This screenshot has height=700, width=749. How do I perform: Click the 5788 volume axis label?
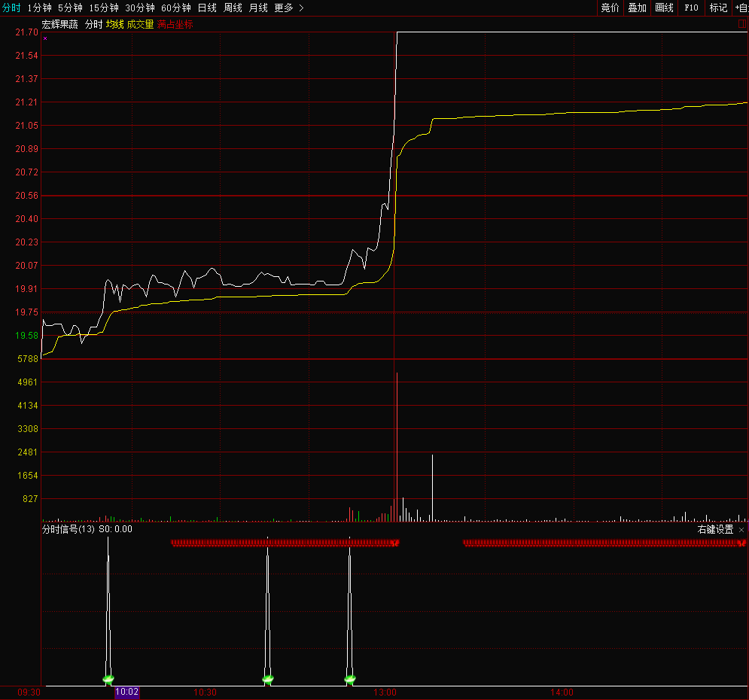28,358
